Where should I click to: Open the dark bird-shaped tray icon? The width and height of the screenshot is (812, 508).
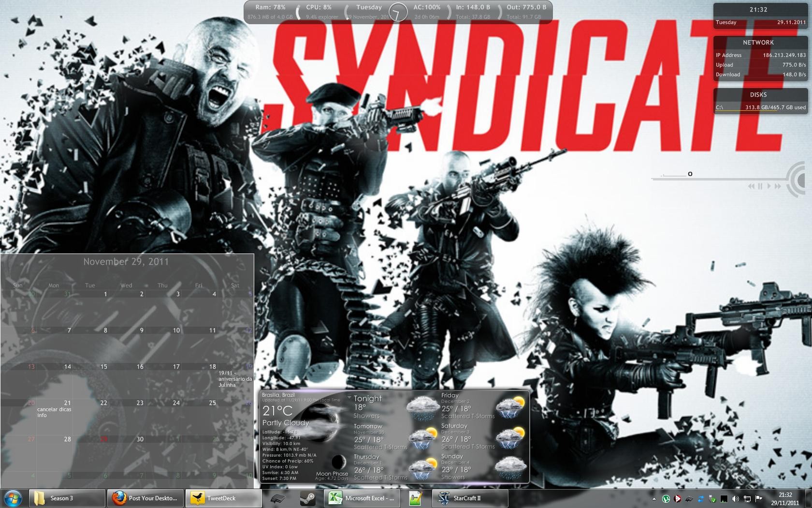[689, 499]
